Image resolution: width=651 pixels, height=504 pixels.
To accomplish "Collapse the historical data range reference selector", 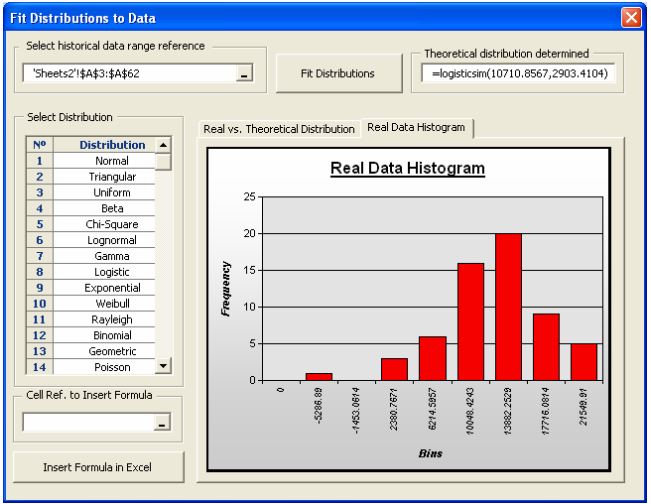I will pos(245,74).
